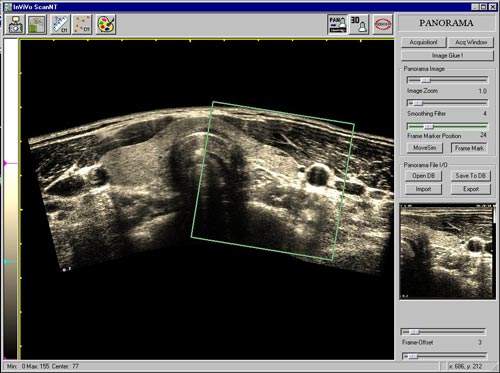Screen dimensions: 500x373
Task: Click Save To DB button
Action: pyautogui.click(x=471, y=176)
